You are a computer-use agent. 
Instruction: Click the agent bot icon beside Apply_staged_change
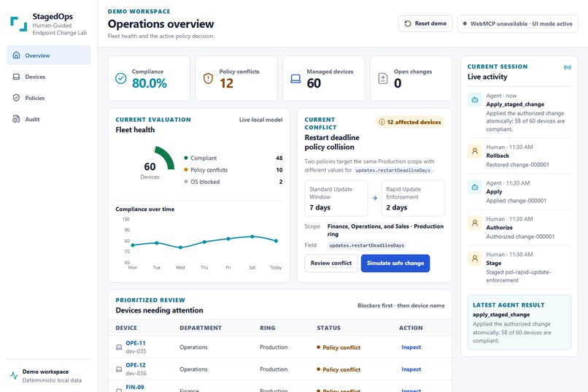(475, 100)
